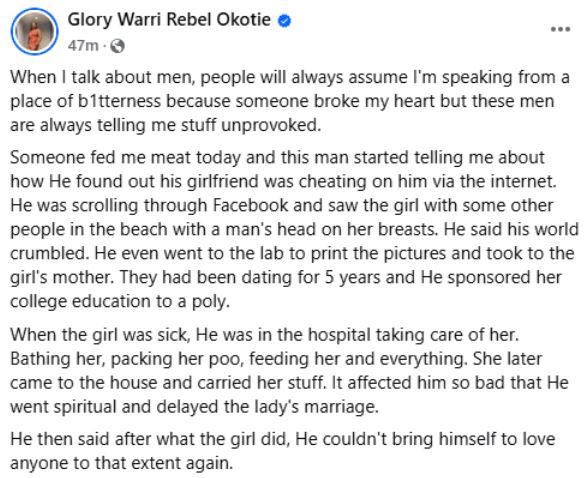This screenshot has height=478, width=585.
Task: Click the words 'anyone to that extent again'
Action: [121, 463]
